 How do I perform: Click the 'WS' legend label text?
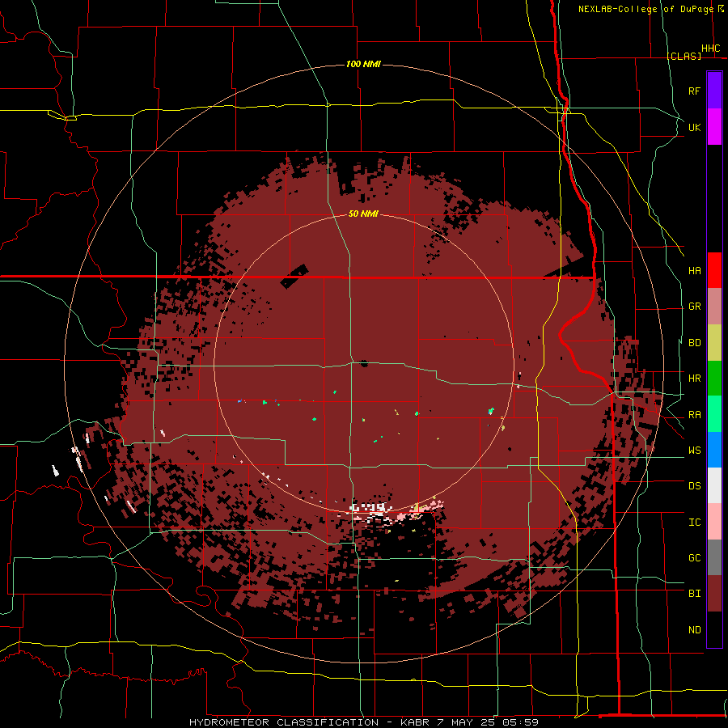click(x=695, y=451)
